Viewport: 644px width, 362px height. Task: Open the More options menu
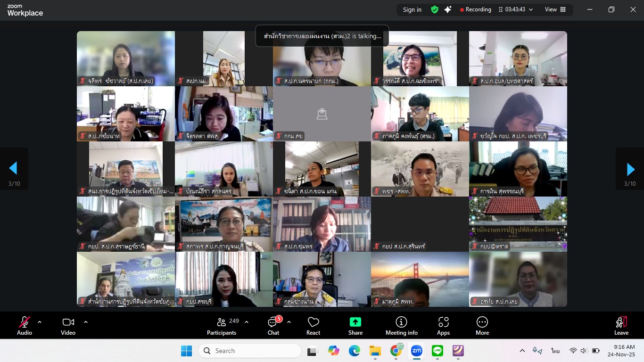tap(482, 326)
